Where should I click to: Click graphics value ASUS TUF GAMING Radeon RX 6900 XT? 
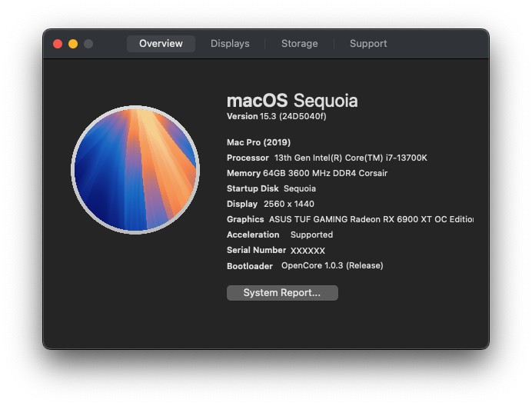click(371, 219)
